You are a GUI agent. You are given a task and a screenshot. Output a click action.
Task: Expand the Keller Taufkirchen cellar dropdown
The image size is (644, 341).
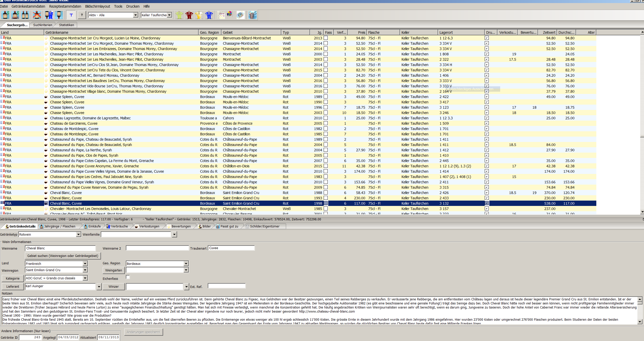[169, 15]
